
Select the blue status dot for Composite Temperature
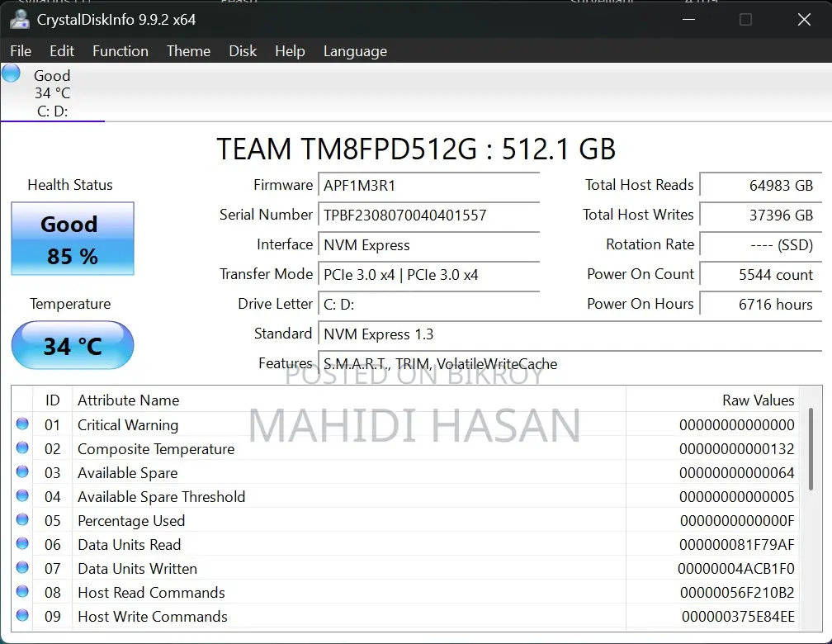coord(22,447)
